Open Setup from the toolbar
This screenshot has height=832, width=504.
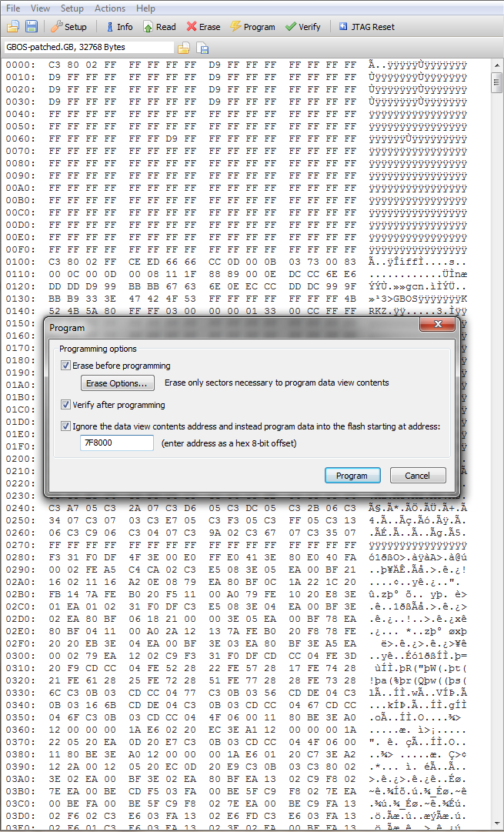click(69, 26)
